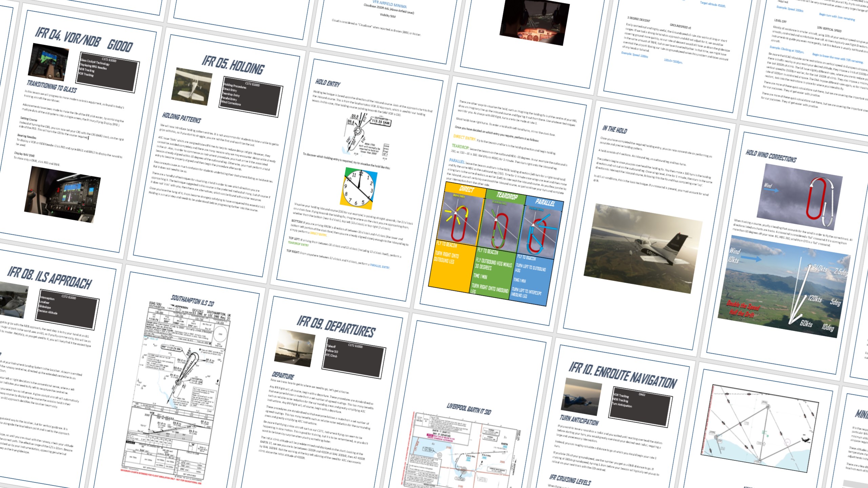The image size is (868, 488).
Task: Select the G1000 cockpit photo under IFR 04 title
Action: point(48,62)
